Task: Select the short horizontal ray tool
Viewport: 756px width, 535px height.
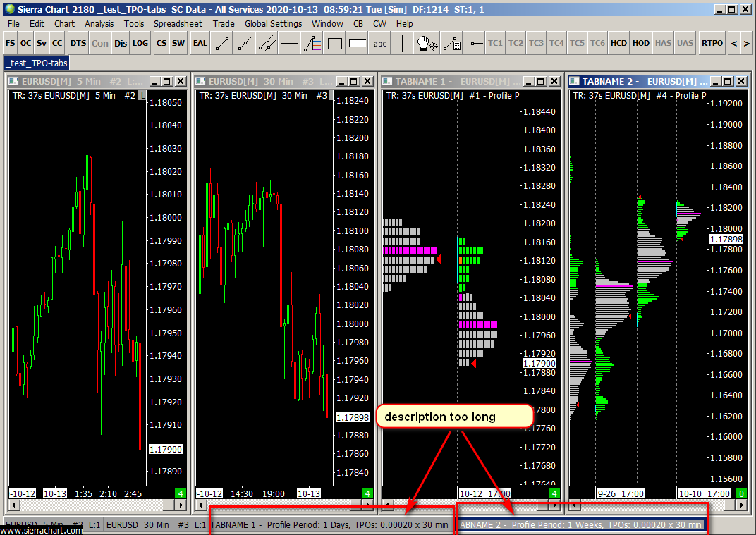Action: (476, 43)
